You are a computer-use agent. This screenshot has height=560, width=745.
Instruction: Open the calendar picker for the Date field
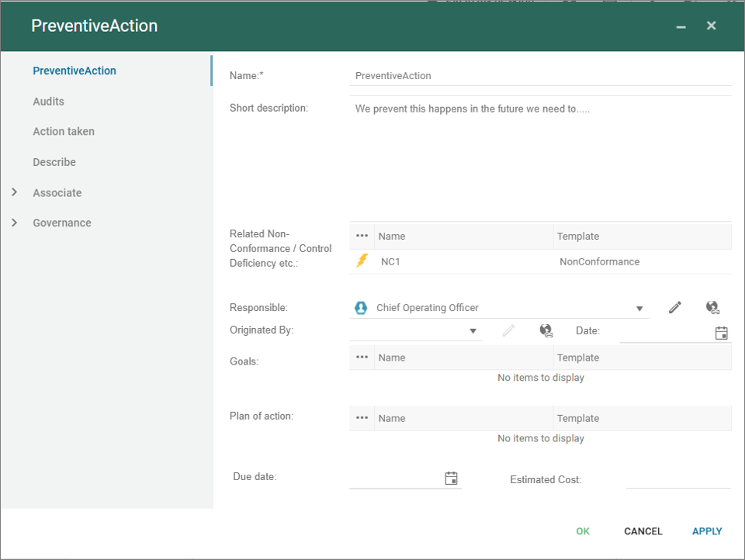point(721,333)
